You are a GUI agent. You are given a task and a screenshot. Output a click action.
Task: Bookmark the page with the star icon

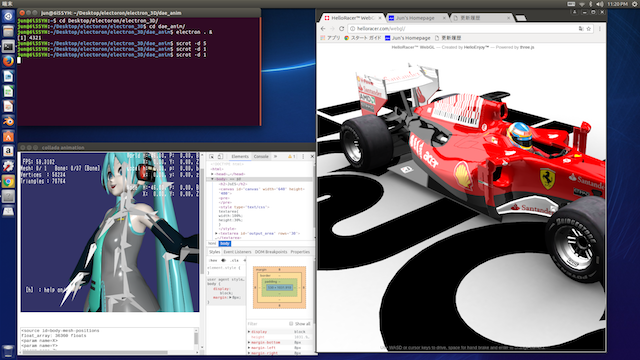(589, 29)
